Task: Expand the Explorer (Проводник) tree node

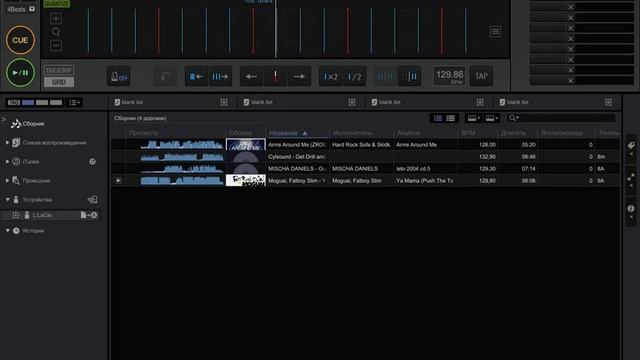Action: point(7,180)
